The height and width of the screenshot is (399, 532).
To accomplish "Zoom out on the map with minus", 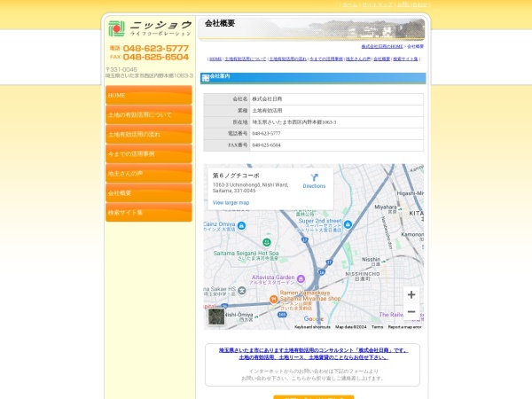I will pyautogui.click(x=411, y=311).
